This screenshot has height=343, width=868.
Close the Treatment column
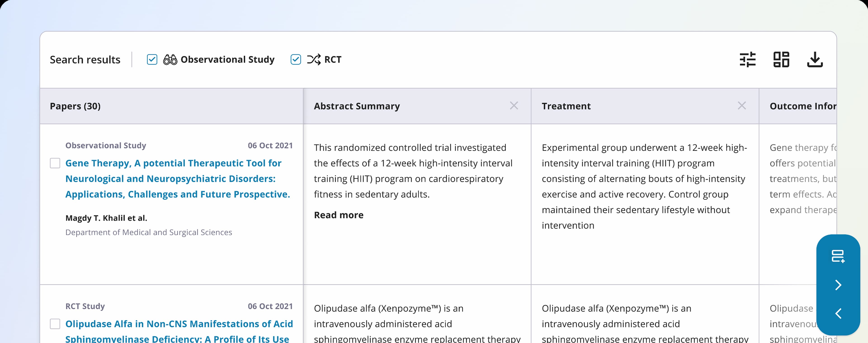point(742,106)
